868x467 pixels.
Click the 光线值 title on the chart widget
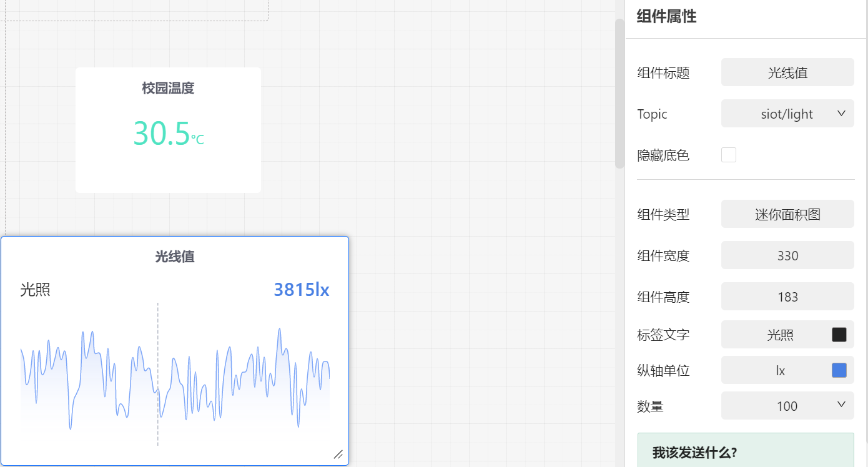tap(175, 257)
